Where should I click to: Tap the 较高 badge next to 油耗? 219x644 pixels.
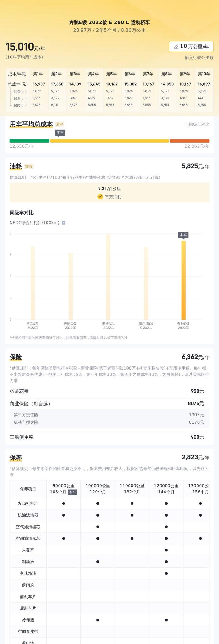29,166
